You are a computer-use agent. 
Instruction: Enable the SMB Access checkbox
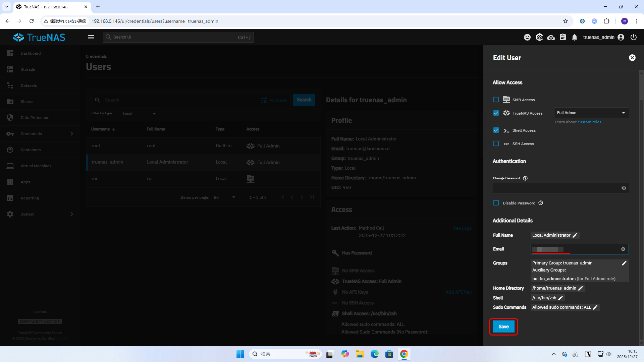click(x=496, y=100)
